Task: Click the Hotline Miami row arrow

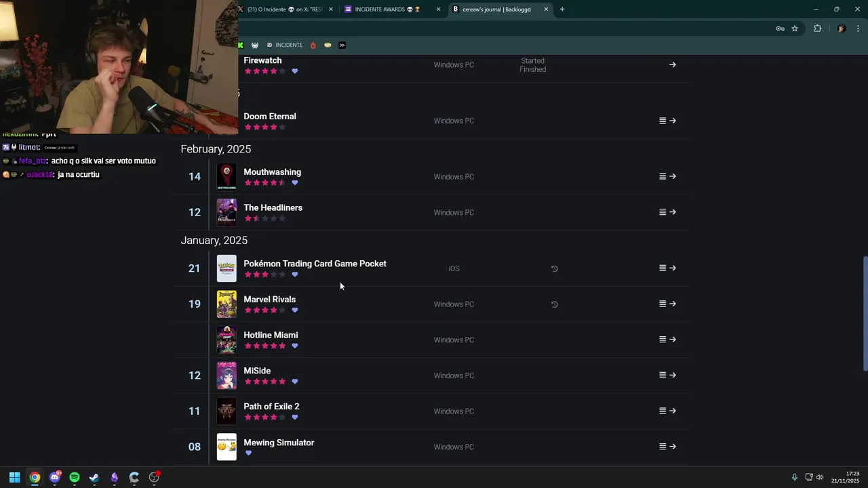Action: pos(673,340)
